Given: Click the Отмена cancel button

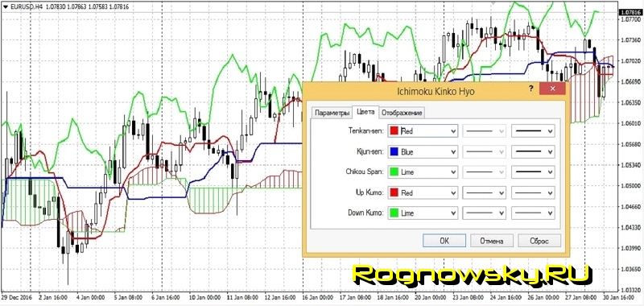Looking at the screenshot, I should [492, 241].
